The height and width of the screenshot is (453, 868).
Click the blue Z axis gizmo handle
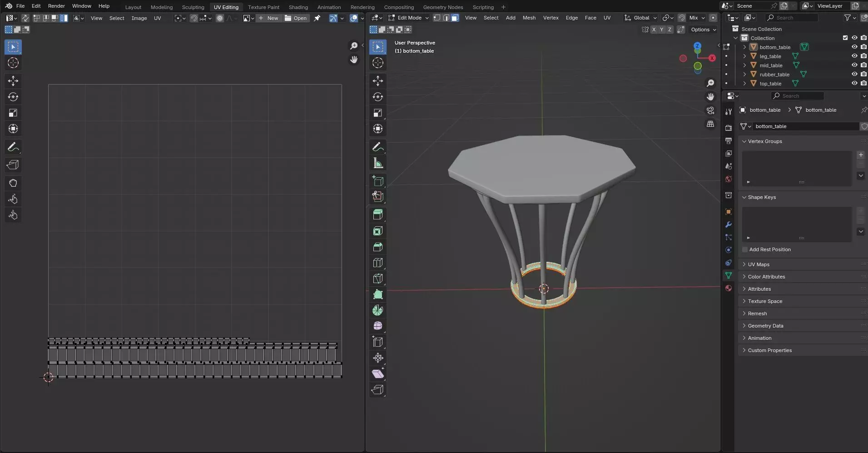(697, 46)
